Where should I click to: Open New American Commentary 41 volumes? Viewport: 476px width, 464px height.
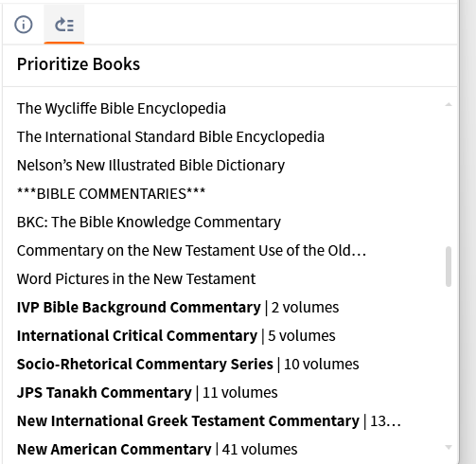click(x=157, y=449)
